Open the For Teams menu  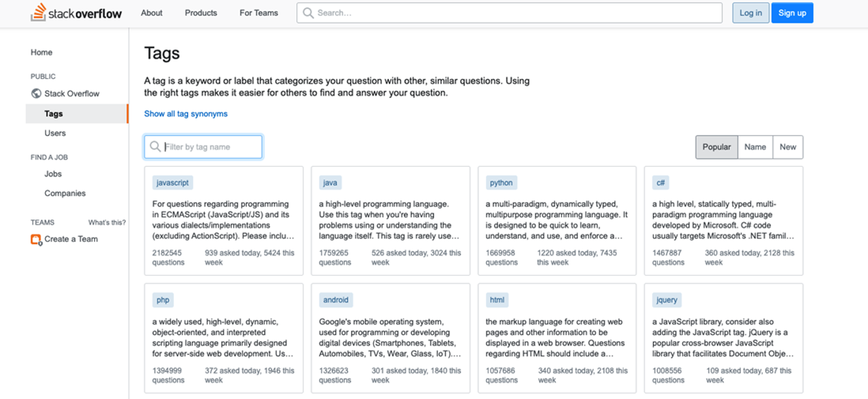pyautogui.click(x=258, y=12)
